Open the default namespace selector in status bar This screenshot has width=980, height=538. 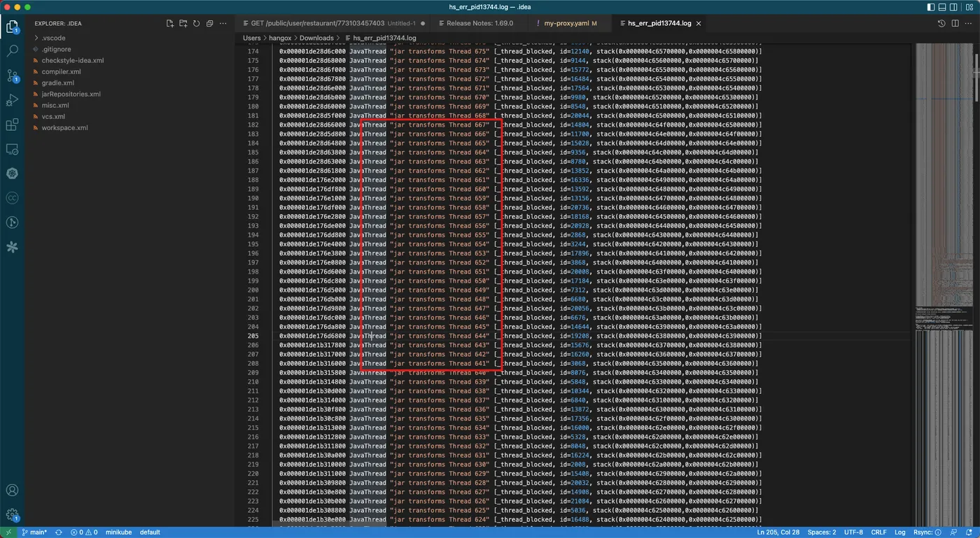pyautogui.click(x=150, y=532)
